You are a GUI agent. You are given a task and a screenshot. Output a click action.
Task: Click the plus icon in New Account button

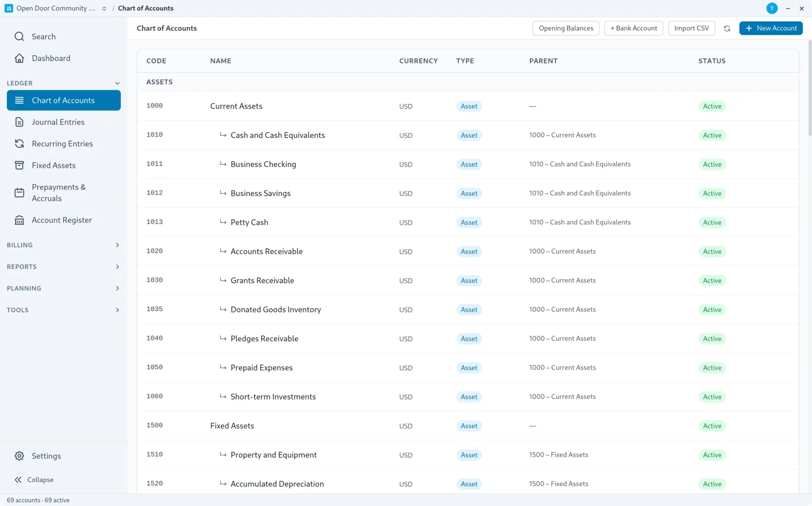point(749,28)
